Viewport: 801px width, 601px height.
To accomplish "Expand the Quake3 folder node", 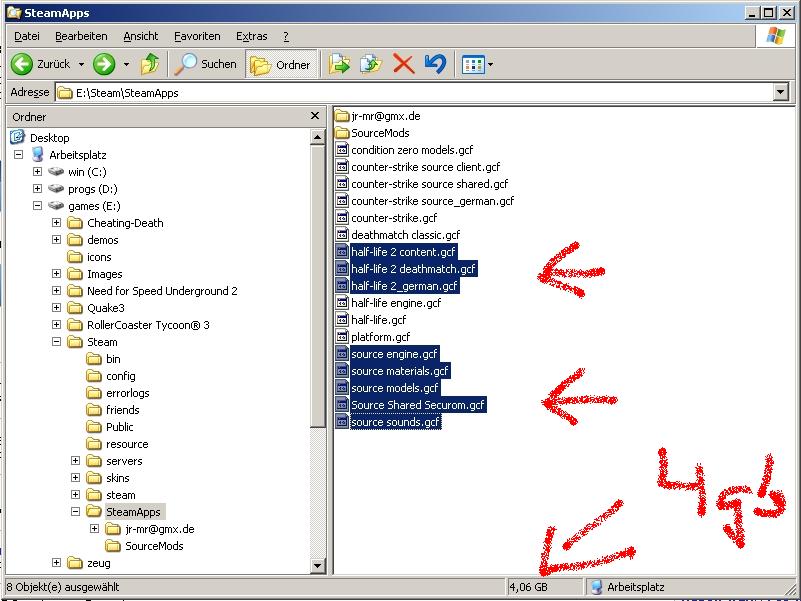I will tap(56, 307).
